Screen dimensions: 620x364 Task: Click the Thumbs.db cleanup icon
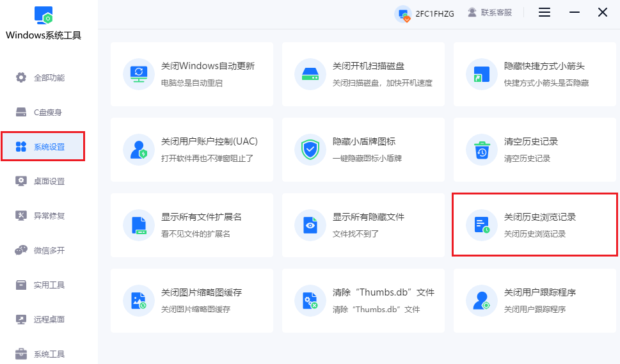coord(310,301)
